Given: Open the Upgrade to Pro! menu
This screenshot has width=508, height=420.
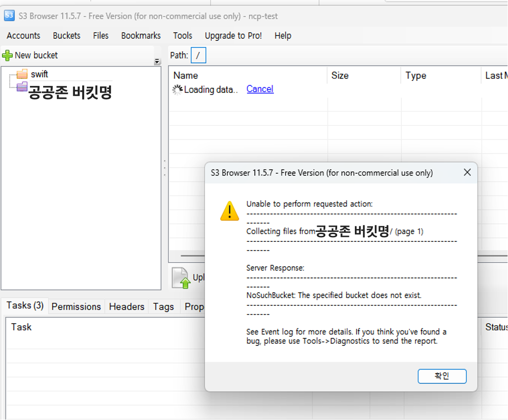Looking at the screenshot, I should (x=233, y=35).
